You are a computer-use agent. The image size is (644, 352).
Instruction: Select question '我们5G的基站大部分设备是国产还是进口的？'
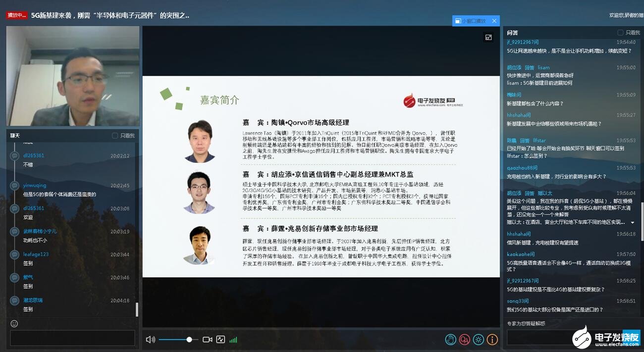tap(555, 309)
